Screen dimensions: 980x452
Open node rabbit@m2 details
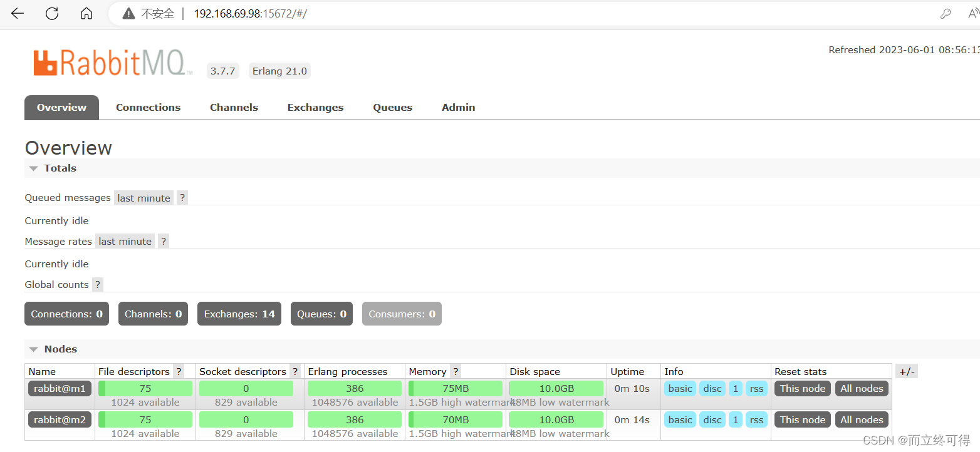[60, 419]
